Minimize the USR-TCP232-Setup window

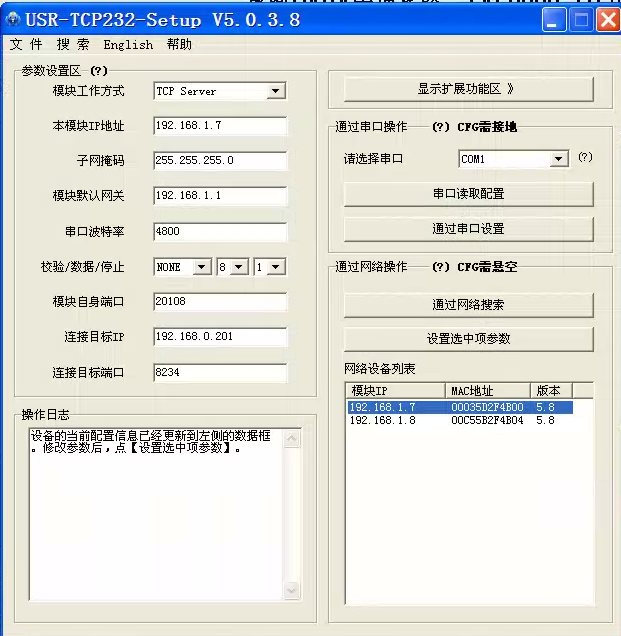tap(554, 19)
